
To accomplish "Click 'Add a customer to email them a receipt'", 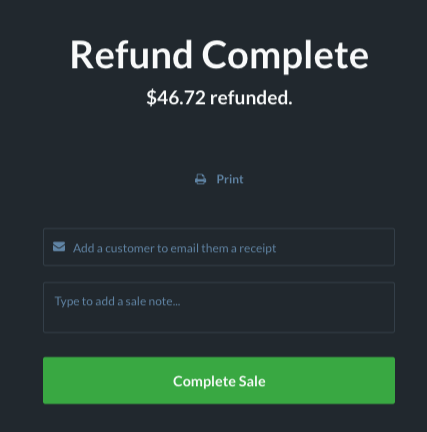I will pos(174,248).
